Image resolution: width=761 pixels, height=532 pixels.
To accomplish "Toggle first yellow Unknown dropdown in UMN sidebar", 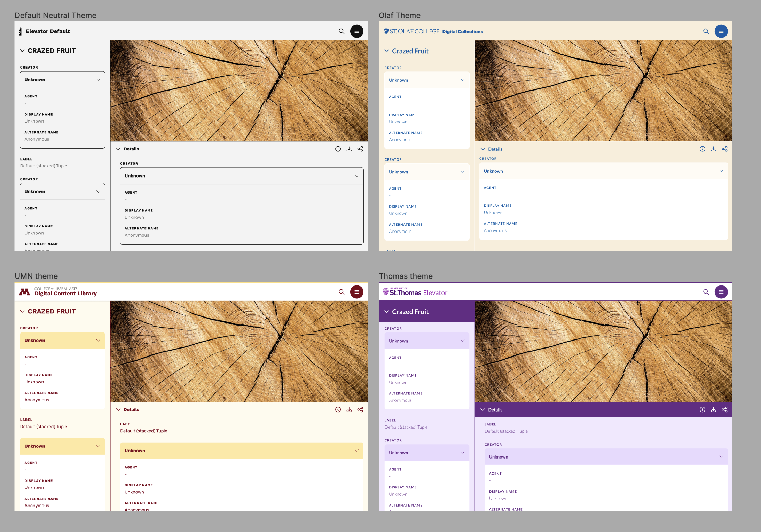I will click(63, 341).
